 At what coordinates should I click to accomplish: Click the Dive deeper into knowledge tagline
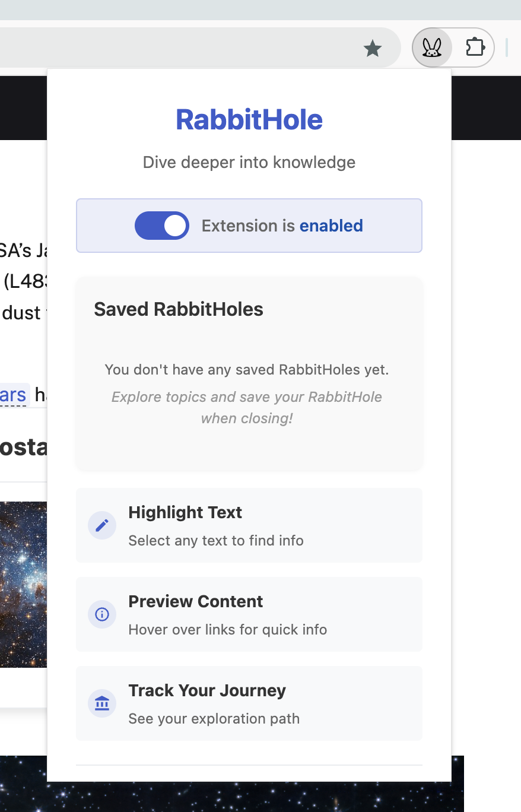click(x=249, y=162)
